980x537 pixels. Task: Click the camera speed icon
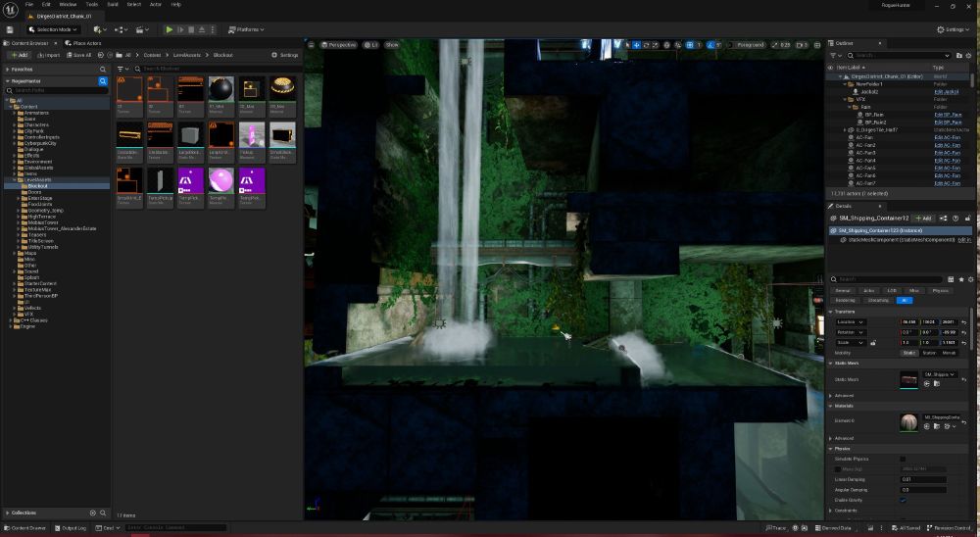pos(804,45)
